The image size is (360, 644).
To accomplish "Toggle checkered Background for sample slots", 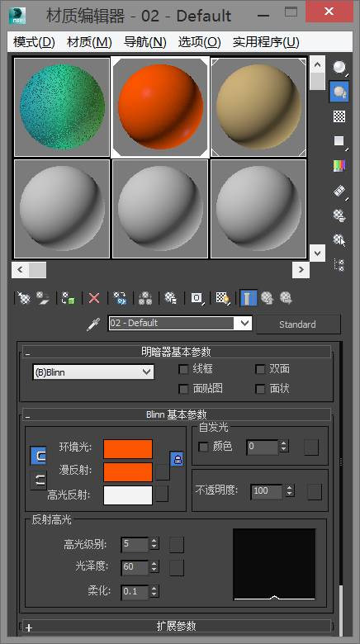I will 339,116.
